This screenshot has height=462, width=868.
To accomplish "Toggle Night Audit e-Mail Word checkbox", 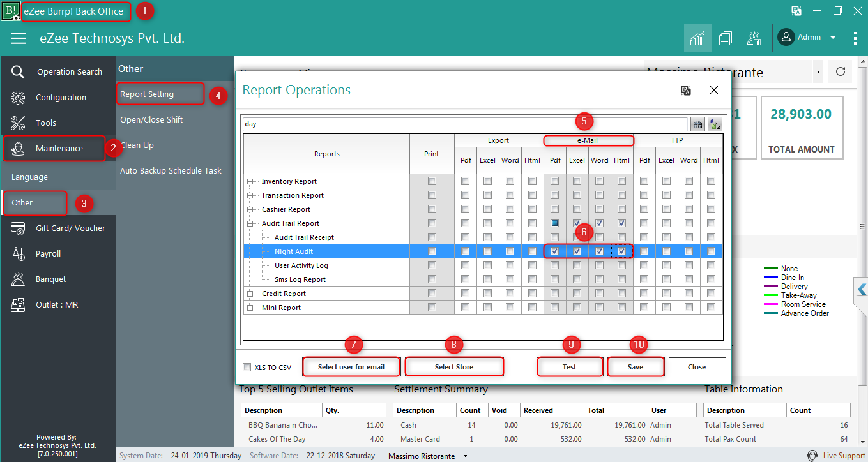I will tap(600, 251).
